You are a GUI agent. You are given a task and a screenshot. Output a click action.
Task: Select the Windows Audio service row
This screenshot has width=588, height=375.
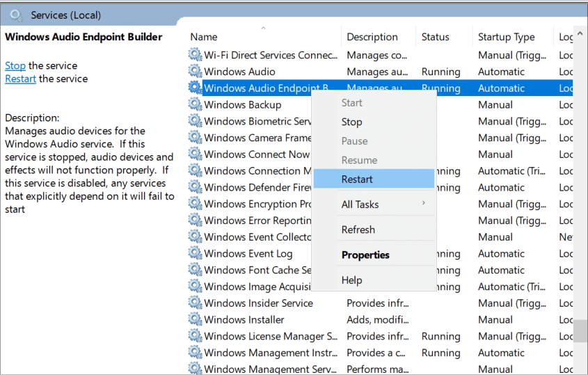pyautogui.click(x=380, y=71)
